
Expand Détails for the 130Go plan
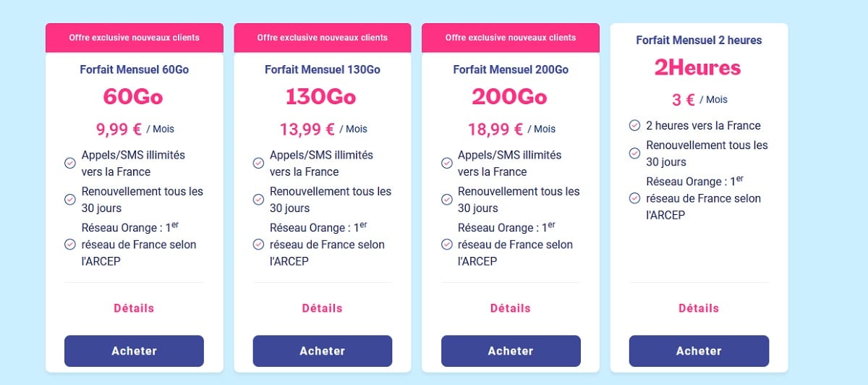(322, 308)
